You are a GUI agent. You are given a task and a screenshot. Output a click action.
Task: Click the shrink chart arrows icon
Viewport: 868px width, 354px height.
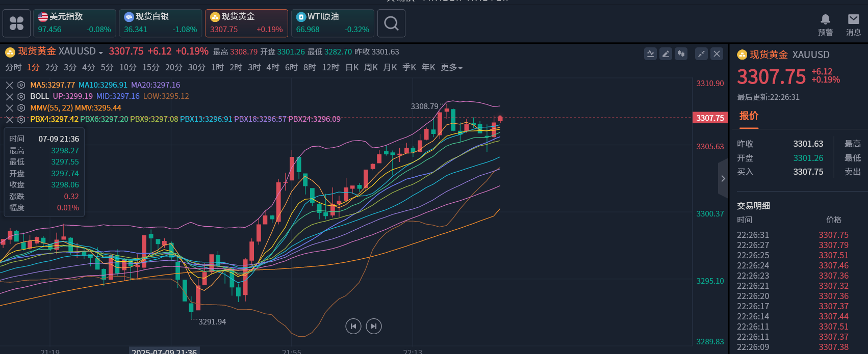[702, 53]
